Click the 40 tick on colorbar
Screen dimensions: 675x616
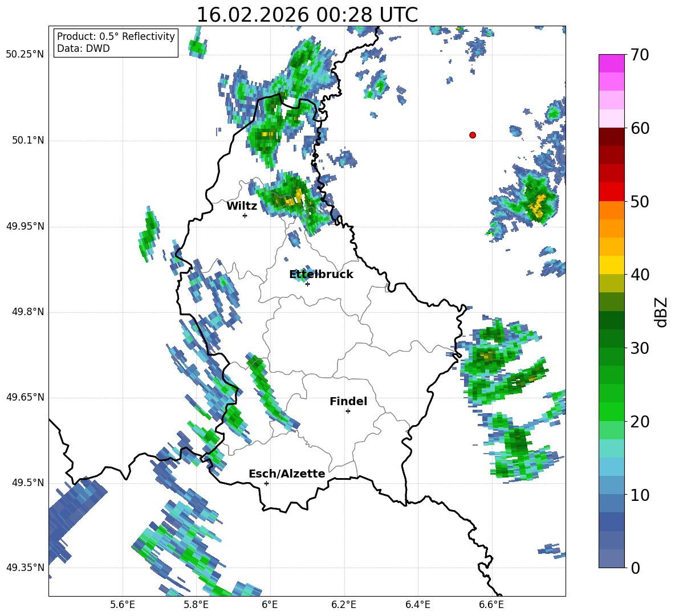640,275
